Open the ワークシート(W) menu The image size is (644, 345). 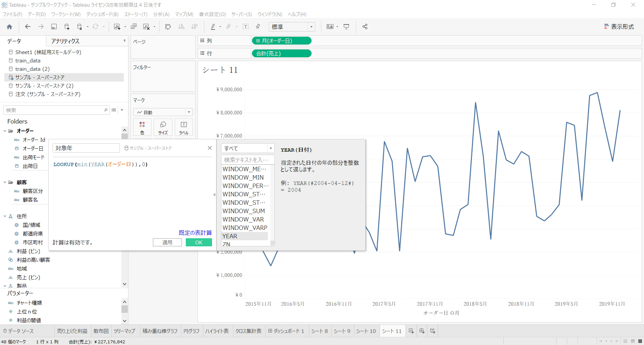tap(66, 14)
